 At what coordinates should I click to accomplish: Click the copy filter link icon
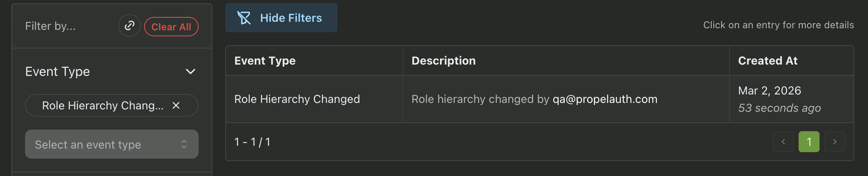click(x=129, y=26)
